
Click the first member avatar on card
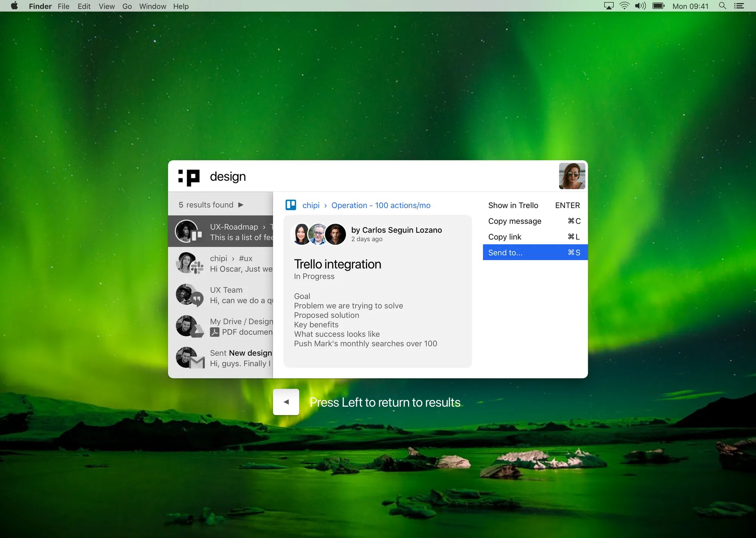coord(302,234)
